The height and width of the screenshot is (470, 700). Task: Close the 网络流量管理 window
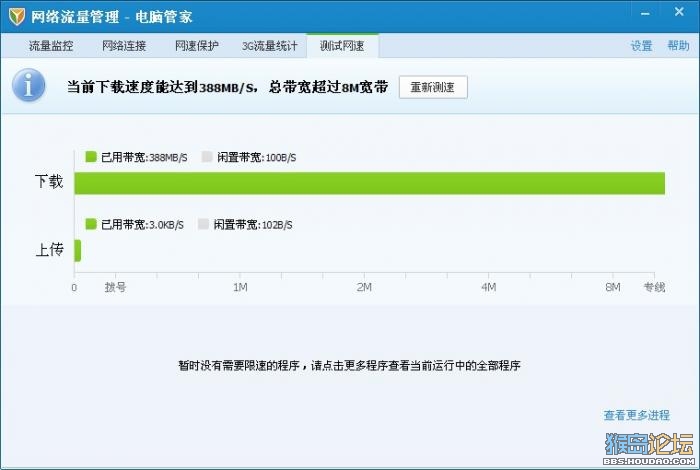(x=679, y=12)
